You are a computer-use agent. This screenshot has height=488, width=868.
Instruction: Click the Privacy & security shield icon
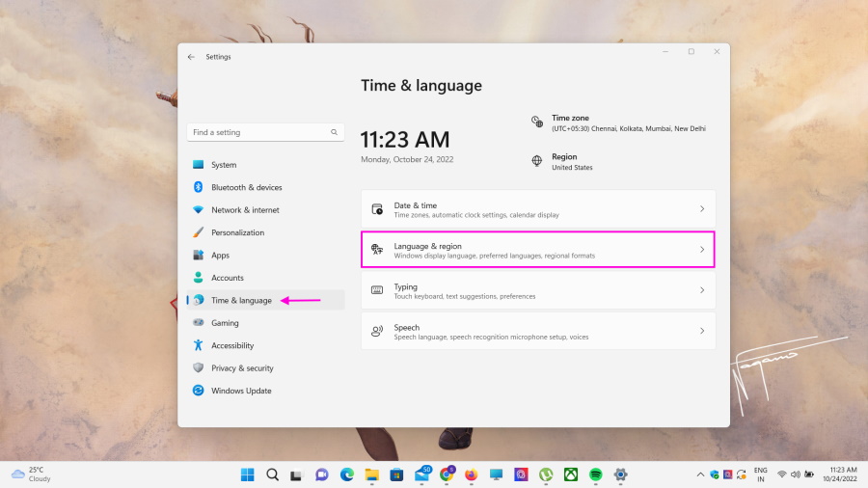pyautogui.click(x=198, y=368)
